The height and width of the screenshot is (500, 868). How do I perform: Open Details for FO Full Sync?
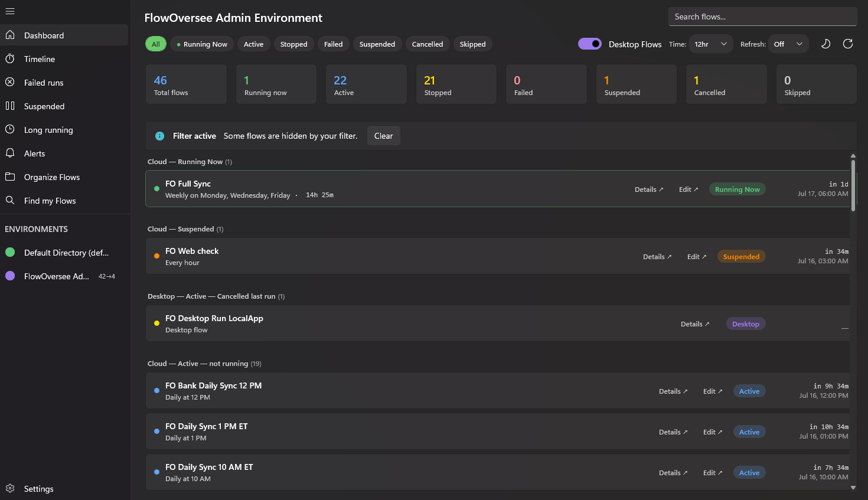pyautogui.click(x=649, y=189)
